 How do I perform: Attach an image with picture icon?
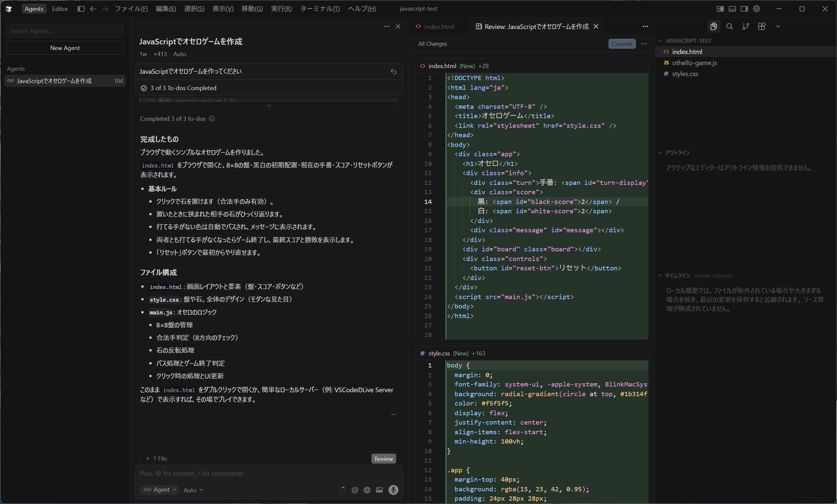[x=379, y=490]
